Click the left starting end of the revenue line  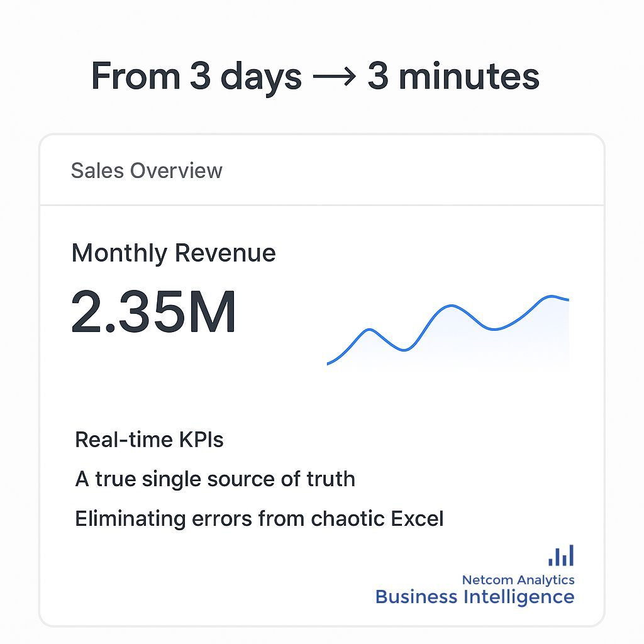[x=328, y=364]
